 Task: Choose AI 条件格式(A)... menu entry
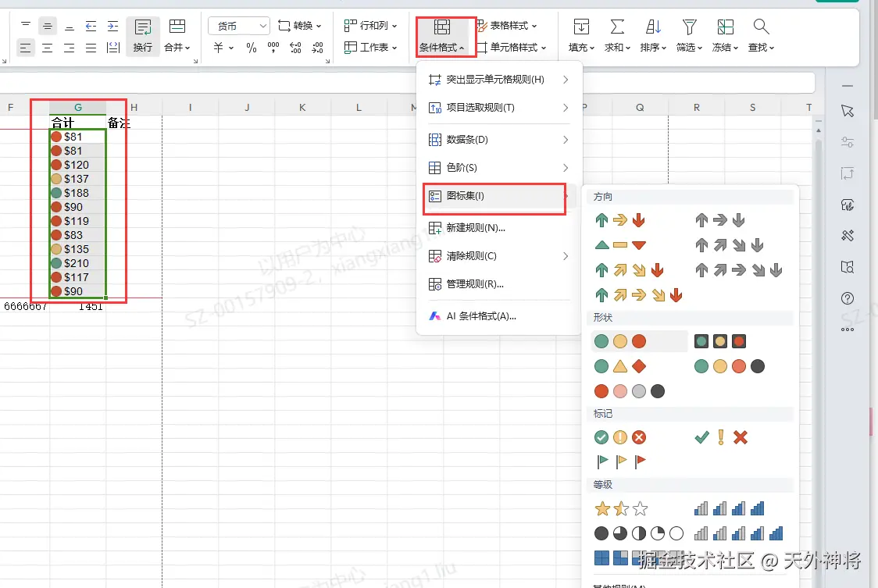pos(499,316)
